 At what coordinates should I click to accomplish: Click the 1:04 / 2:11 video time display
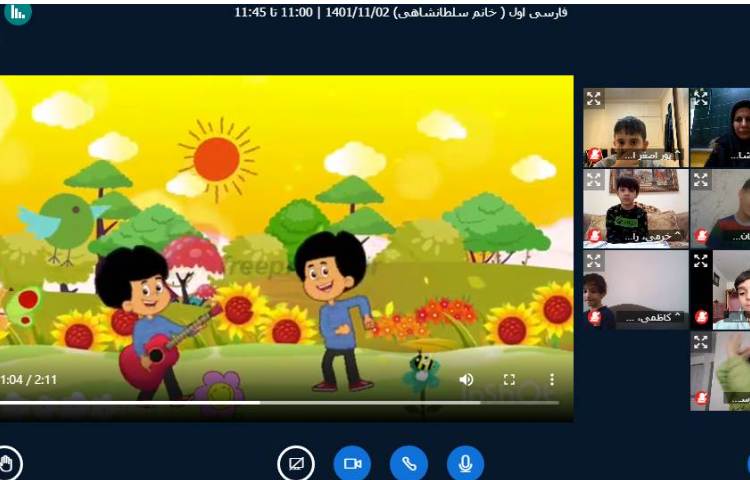[28, 380]
